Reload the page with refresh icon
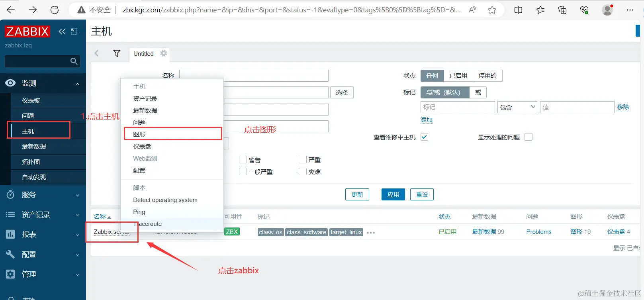Viewport: 644px width, 300px height. 55,10
